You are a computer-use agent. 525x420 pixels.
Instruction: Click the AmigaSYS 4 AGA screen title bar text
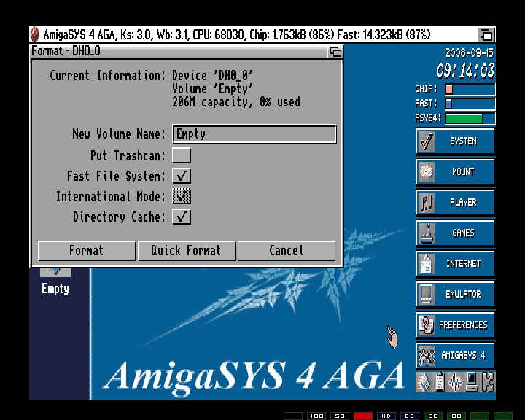click(237, 34)
